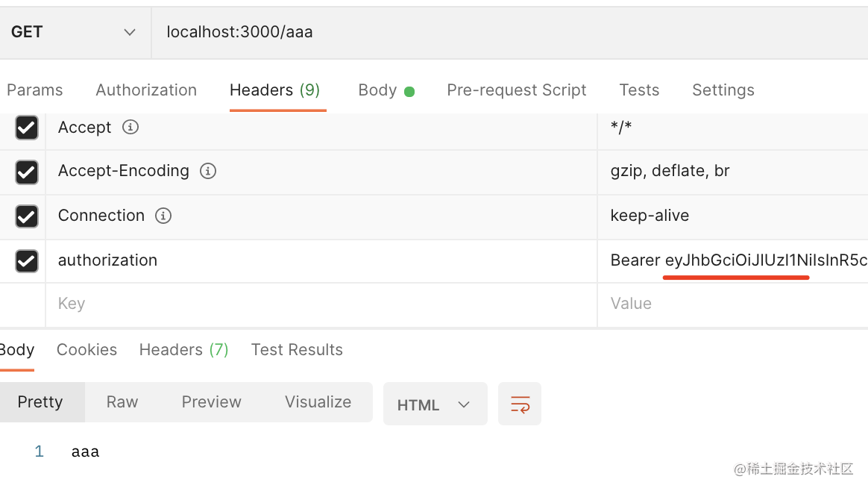
Task: Click the request URL field
Action: (507, 32)
